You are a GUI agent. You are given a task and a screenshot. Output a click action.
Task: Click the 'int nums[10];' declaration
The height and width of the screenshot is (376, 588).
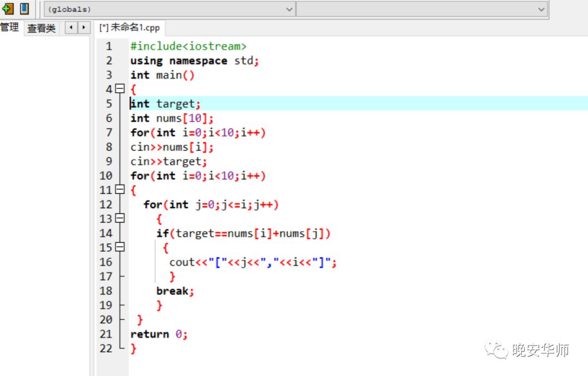(x=171, y=118)
